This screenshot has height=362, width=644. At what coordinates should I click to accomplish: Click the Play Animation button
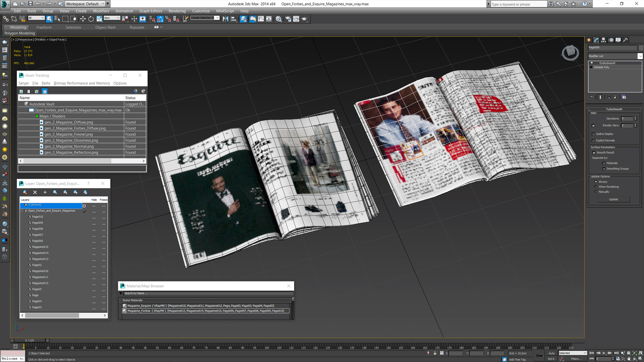[x=604, y=353]
